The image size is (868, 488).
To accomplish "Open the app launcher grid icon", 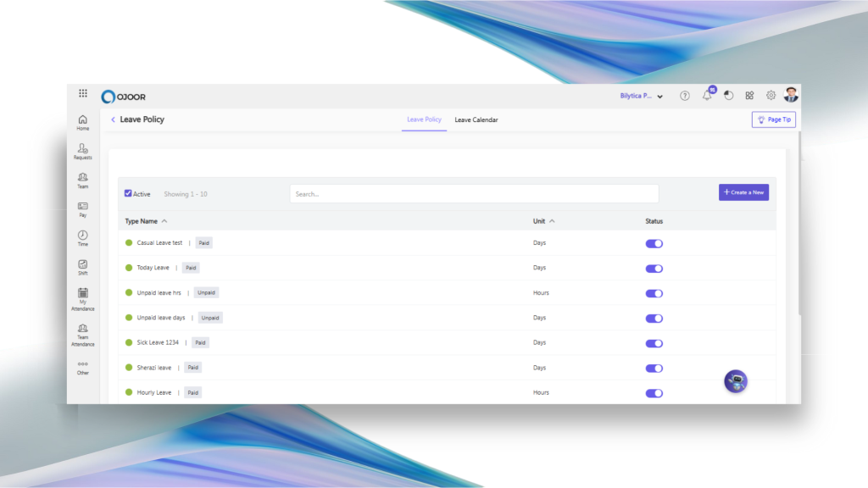I will click(83, 94).
